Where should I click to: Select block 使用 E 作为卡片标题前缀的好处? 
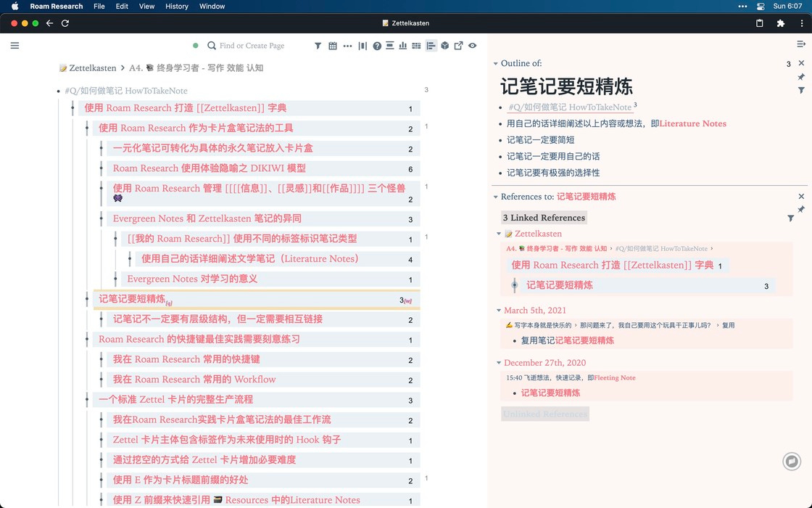263,480
